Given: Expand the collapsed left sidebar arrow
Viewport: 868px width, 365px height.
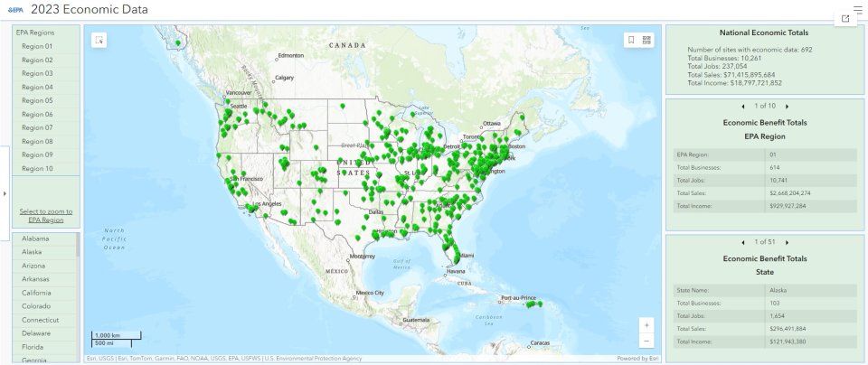Looking at the screenshot, I should 5,193.
